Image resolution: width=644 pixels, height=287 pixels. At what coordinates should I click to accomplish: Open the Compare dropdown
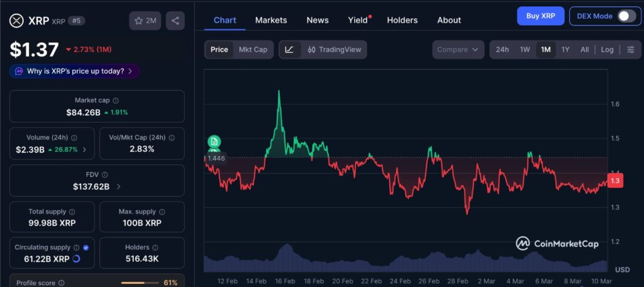pos(458,50)
